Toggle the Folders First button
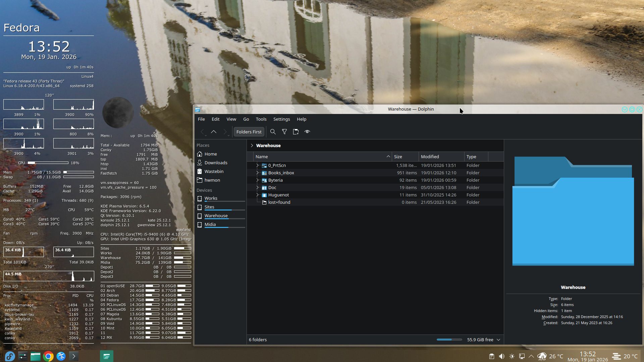This screenshot has height=362, width=644. [249, 132]
